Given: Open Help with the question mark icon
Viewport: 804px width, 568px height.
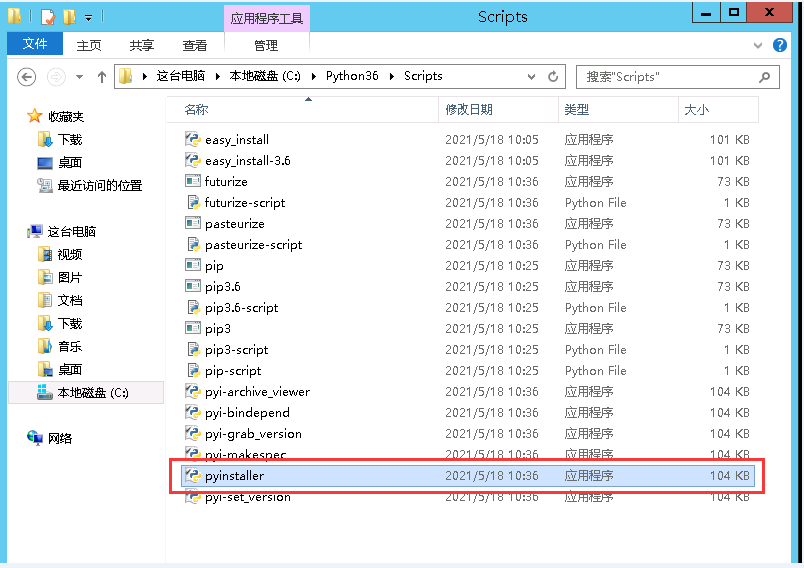Looking at the screenshot, I should point(781,45).
